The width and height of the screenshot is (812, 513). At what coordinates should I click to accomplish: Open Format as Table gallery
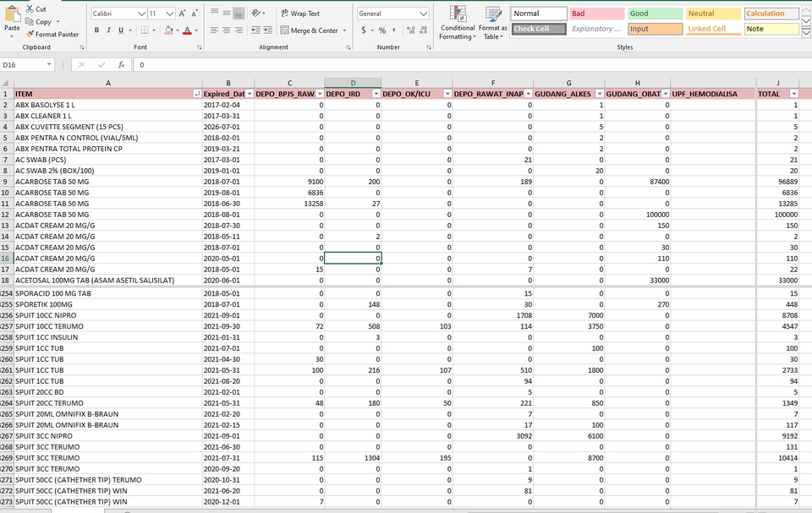492,23
